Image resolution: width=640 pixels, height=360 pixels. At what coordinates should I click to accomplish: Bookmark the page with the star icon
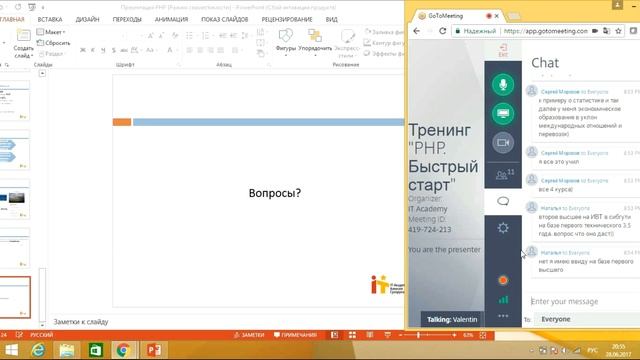(618, 31)
